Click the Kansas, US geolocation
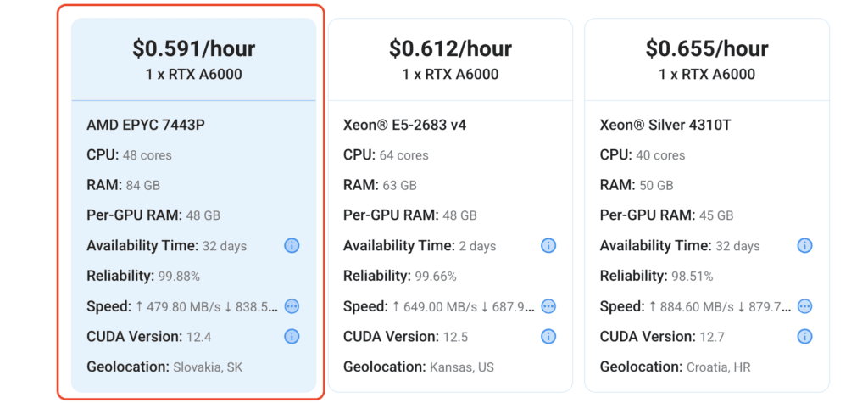868x403 pixels. tap(462, 367)
